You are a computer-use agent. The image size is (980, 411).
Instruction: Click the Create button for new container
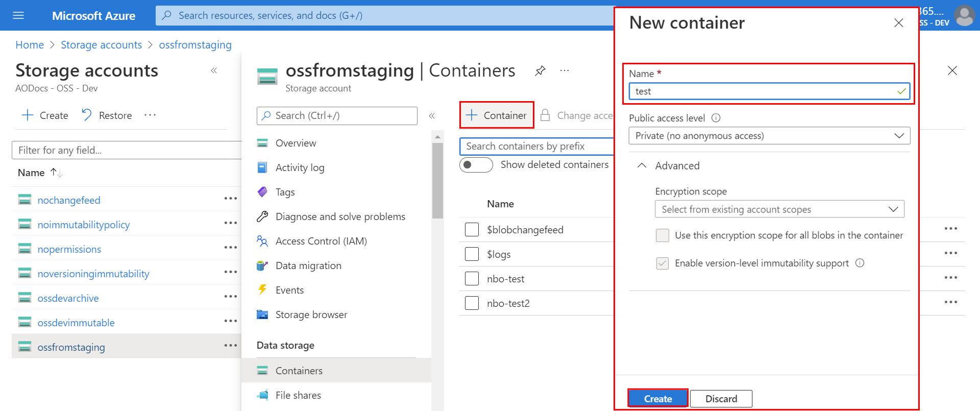tap(657, 399)
